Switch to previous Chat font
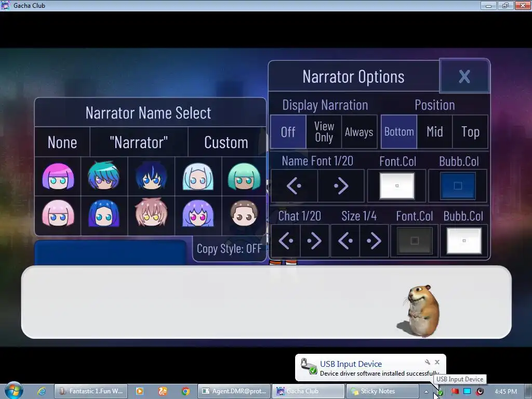The width and height of the screenshot is (532, 399). click(x=286, y=241)
